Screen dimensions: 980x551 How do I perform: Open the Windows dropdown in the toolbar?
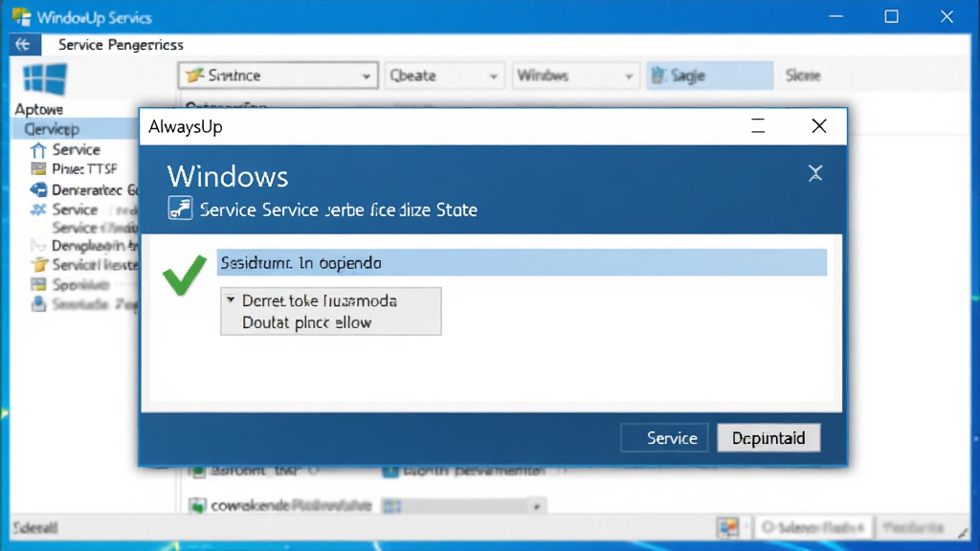[575, 76]
